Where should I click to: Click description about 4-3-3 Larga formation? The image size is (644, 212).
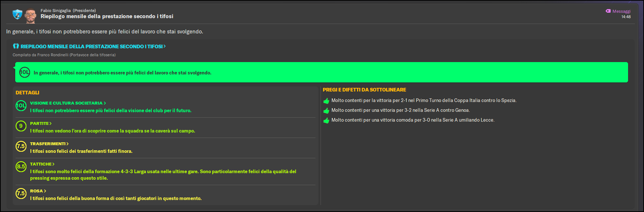pos(163,175)
